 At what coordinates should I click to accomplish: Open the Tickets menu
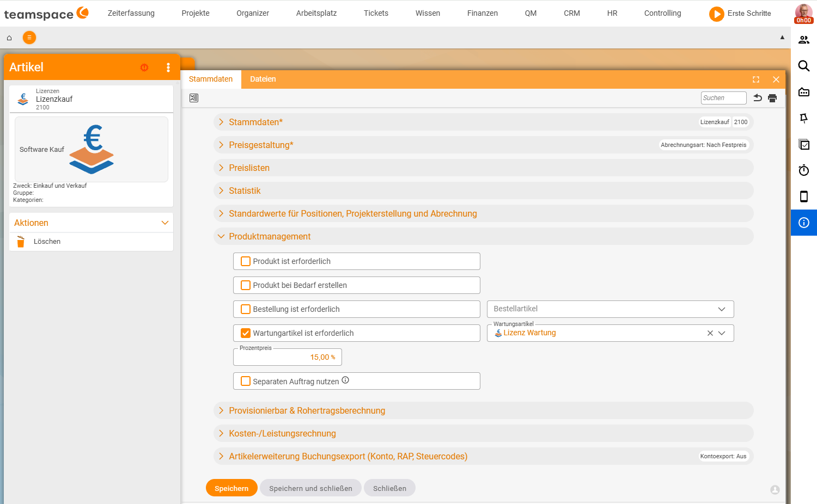tap(376, 13)
